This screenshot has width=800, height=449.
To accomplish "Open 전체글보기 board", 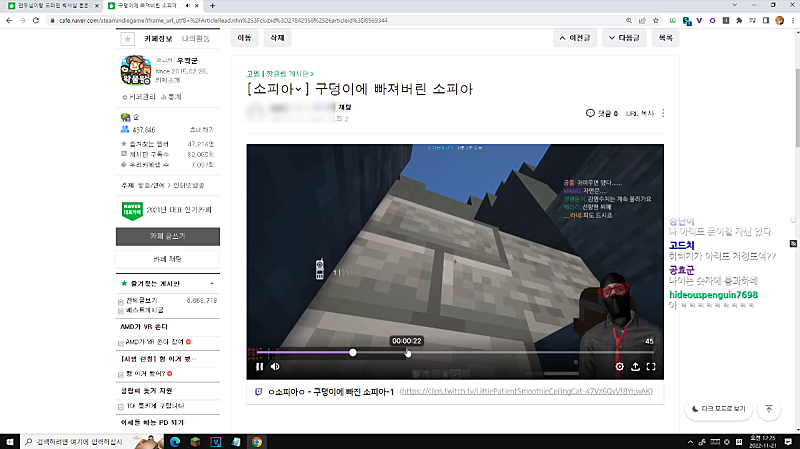I will (142, 301).
